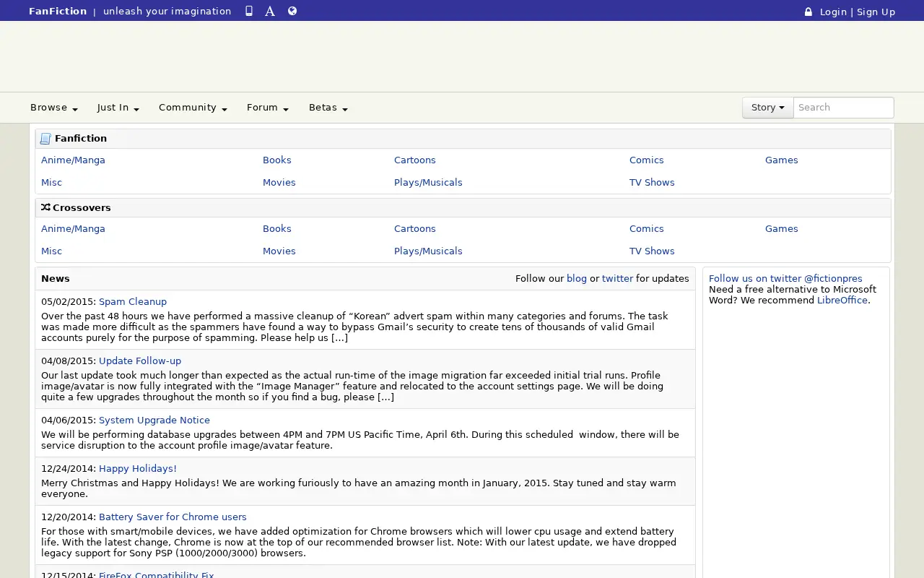Open Books under Fanfiction
The image size is (924, 578).
277,160
